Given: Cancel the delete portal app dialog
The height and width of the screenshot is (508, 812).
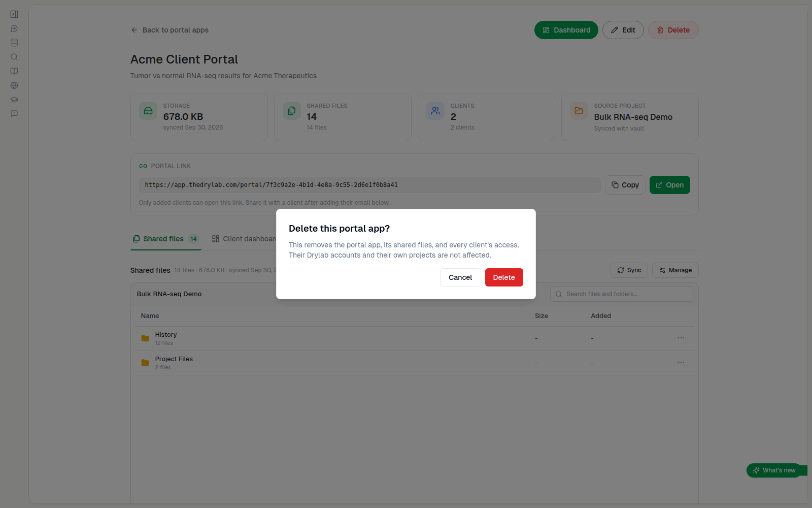Looking at the screenshot, I should [460, 277].
